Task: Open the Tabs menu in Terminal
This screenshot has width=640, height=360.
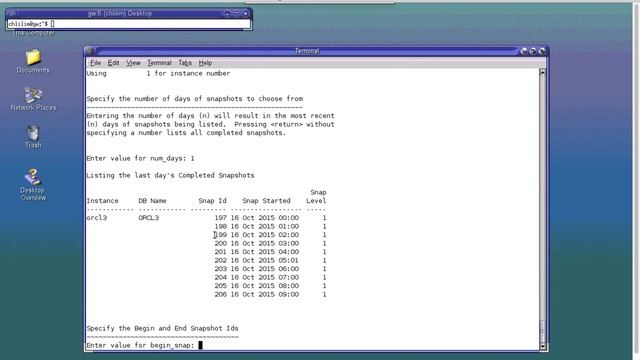Action: point(185,63)
